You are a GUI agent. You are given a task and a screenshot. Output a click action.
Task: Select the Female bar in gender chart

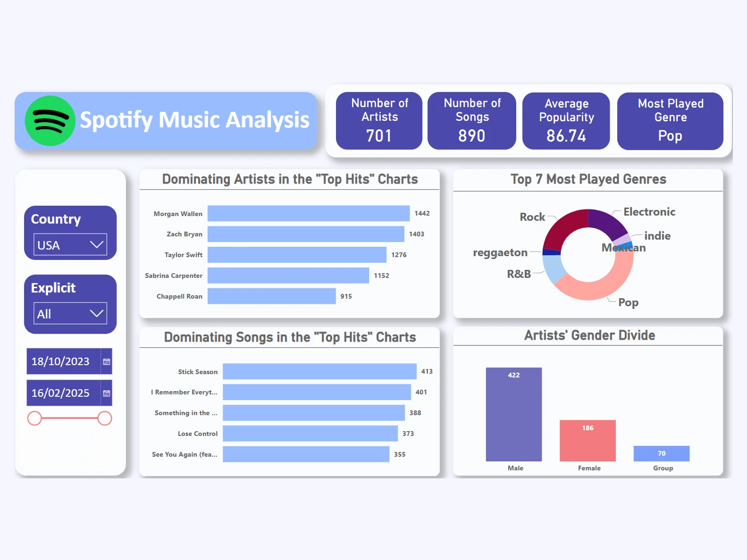click(588, 441)
